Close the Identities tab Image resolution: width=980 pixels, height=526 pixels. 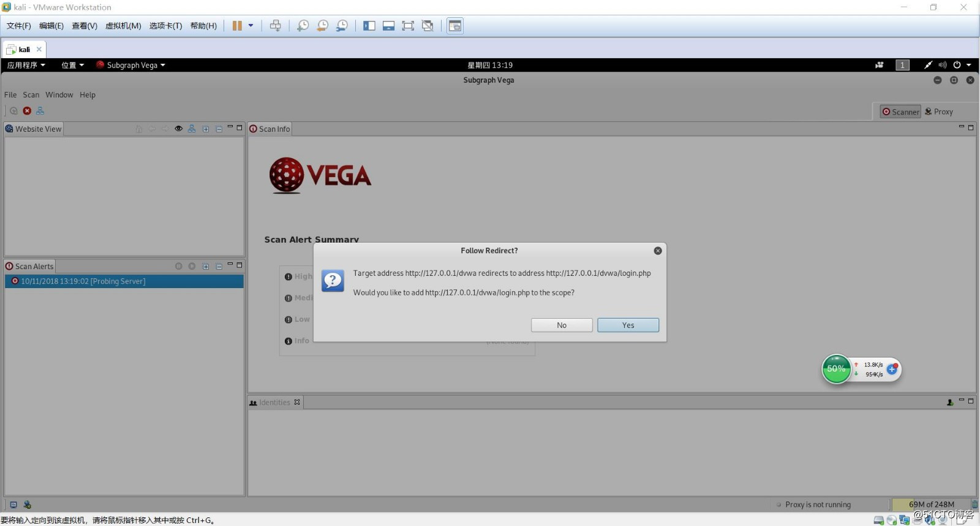[x=297, y=402]
